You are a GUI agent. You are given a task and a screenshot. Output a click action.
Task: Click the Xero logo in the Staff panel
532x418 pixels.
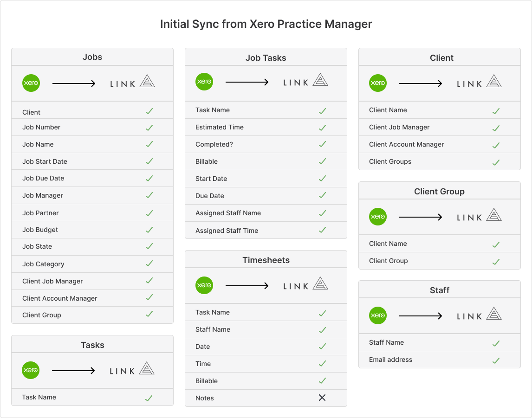click(x=378, y=315)
